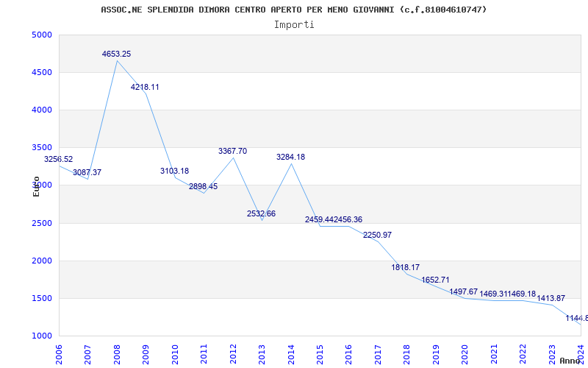The width and height of the screenshot is (588, 368).
Task: Click the data label 3367.70
Action: pyautogui.click(x=232, y=152)
